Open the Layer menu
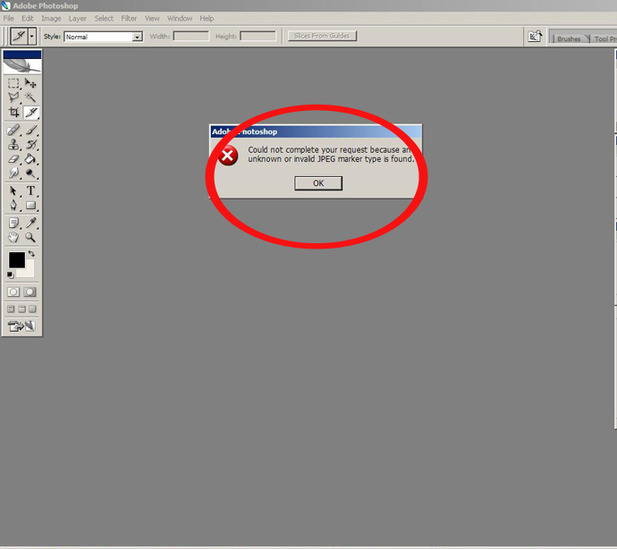Viewport: 617px width, 549px height. [x=77, y=18]
